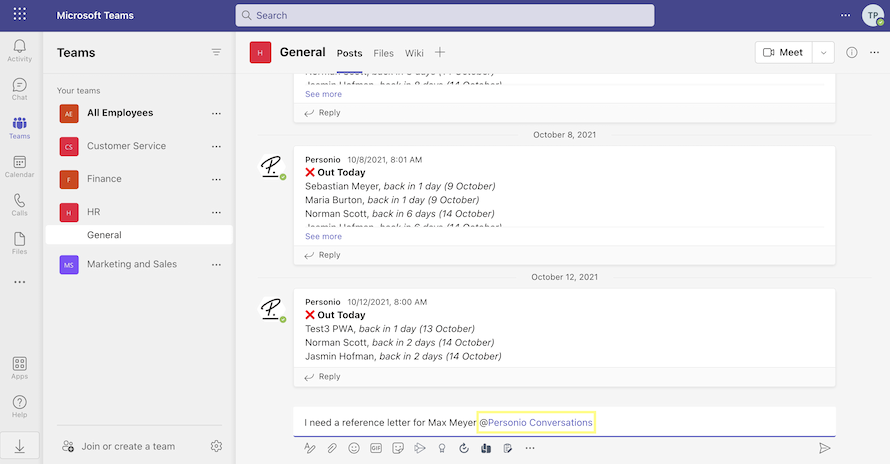Open Settings and more ellipsis in title bar
Viewport: 890px width, 464px height.
(x=845, y=15)
